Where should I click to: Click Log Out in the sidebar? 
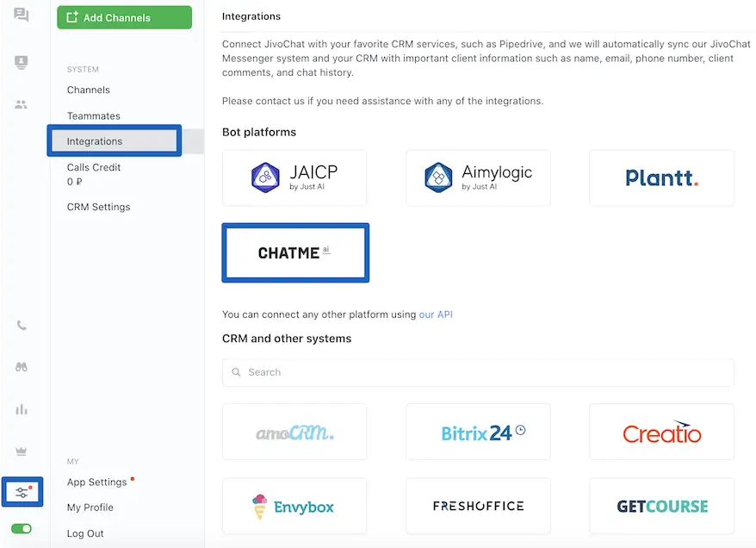[85, 533]
